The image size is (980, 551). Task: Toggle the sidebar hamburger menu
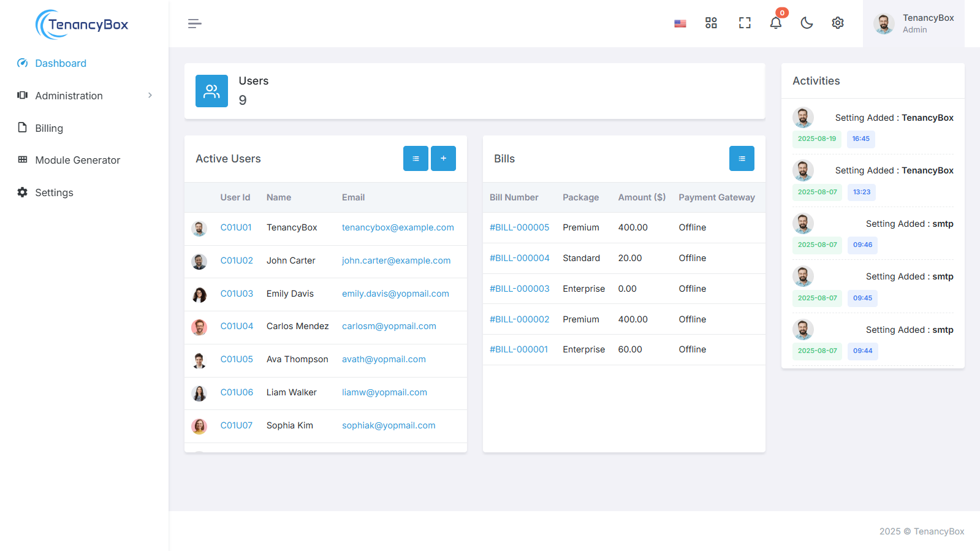194,23
